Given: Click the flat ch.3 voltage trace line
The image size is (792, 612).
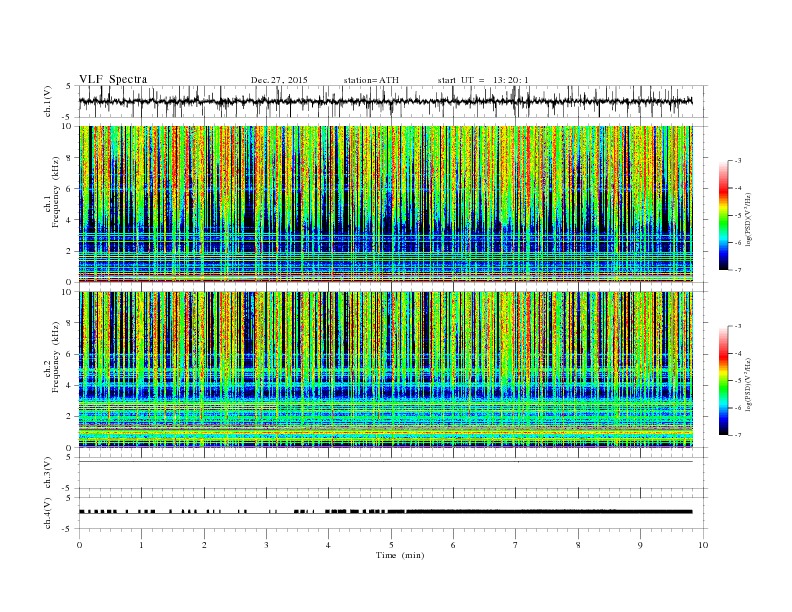Looking at the screenshot, I should point(386,462).
